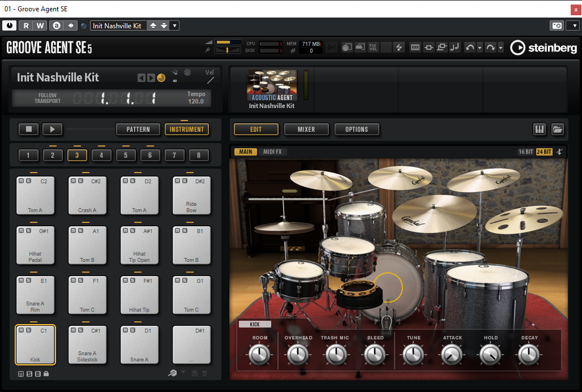Click the PATTERN button
Screen dimensions: 582x392
[138, 129]
